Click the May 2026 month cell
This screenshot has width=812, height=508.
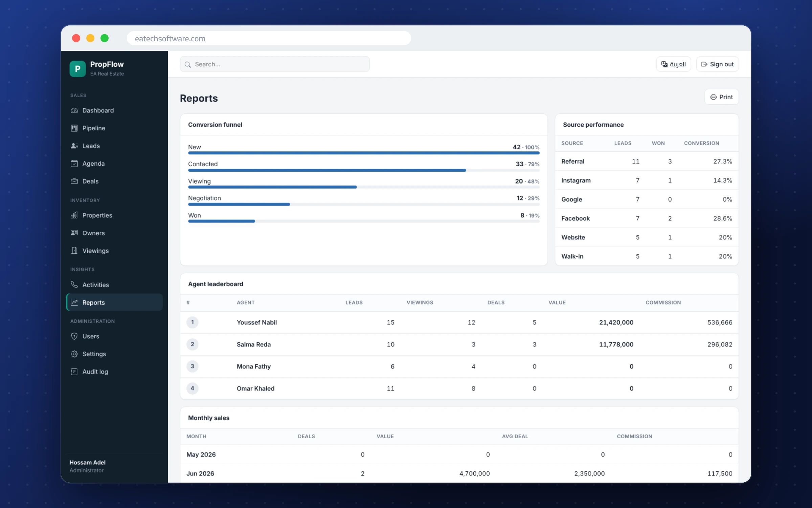tap(201, 454)
